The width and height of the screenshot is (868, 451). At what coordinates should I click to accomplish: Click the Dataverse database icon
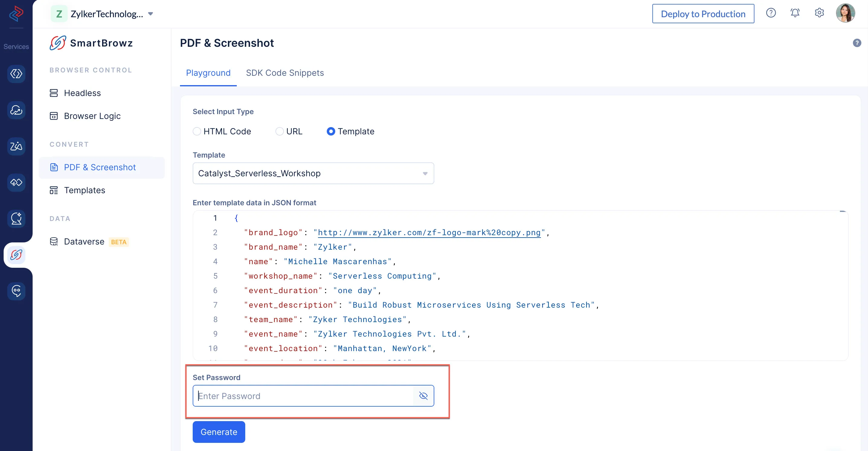point(53,241)
